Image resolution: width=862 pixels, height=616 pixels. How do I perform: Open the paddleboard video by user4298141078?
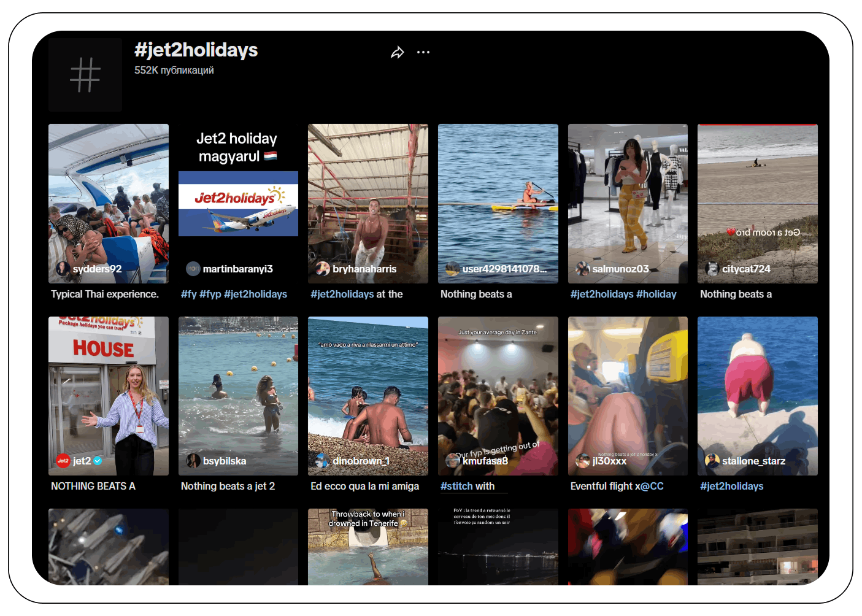[498, 204]
